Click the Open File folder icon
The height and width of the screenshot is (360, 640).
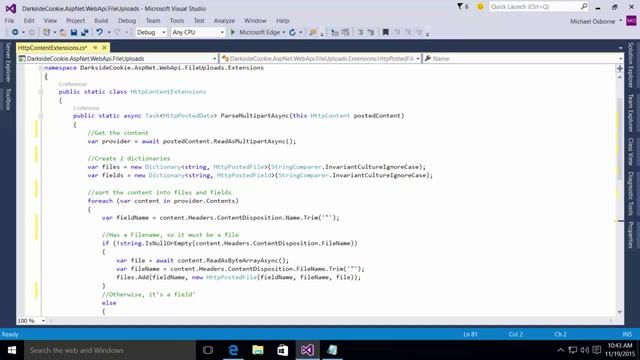62,32
